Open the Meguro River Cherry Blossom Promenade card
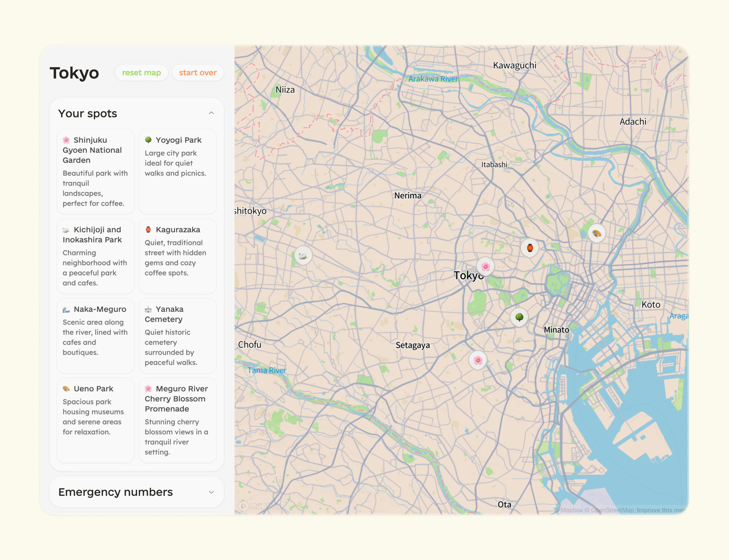The image size is (729, 560). (178, 420)
